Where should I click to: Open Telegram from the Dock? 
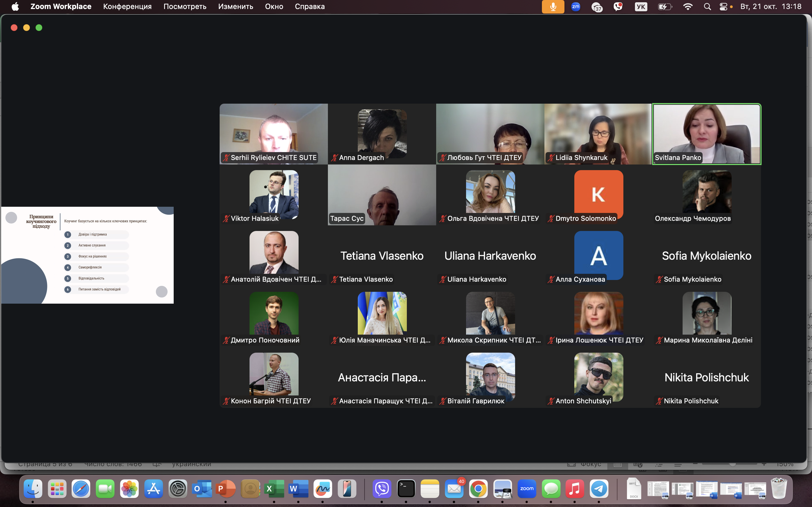599,489
